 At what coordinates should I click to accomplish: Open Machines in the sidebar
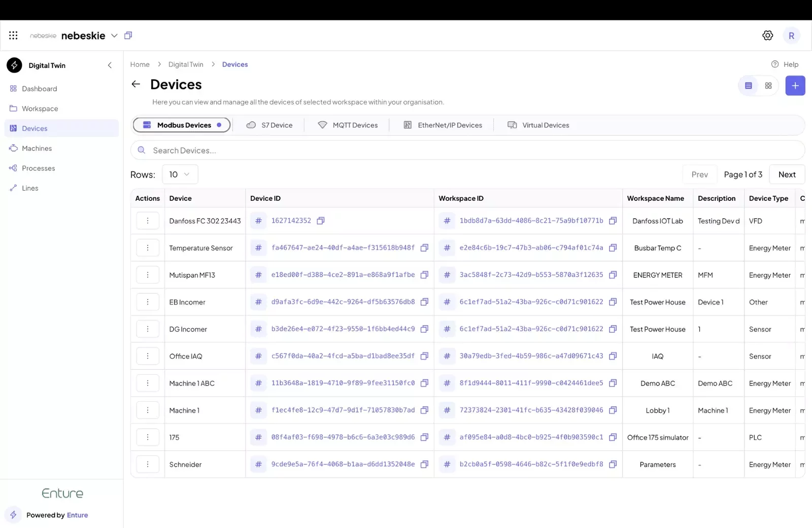click(x=37, y=148)
